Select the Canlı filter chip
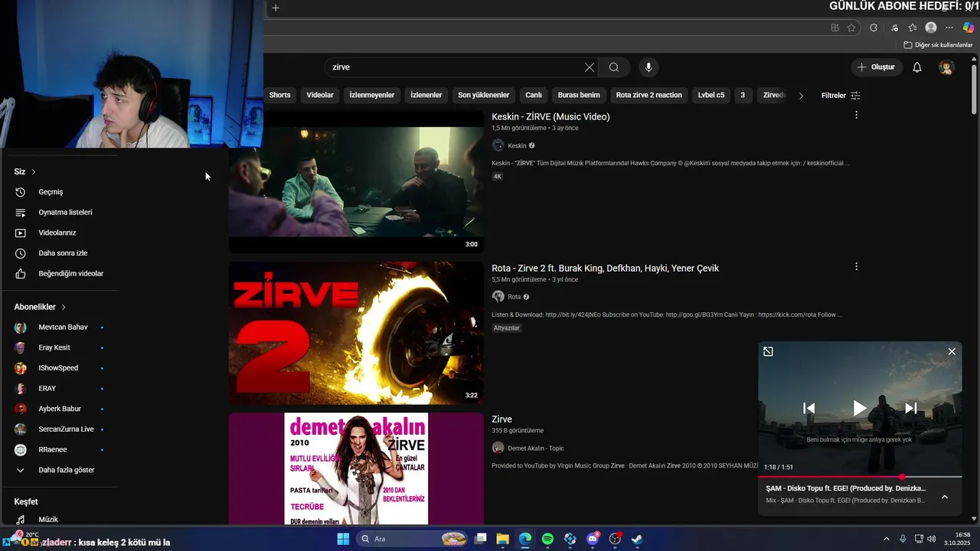The height and width of the screenshot is (551, 980). click(x=534, y=95)
